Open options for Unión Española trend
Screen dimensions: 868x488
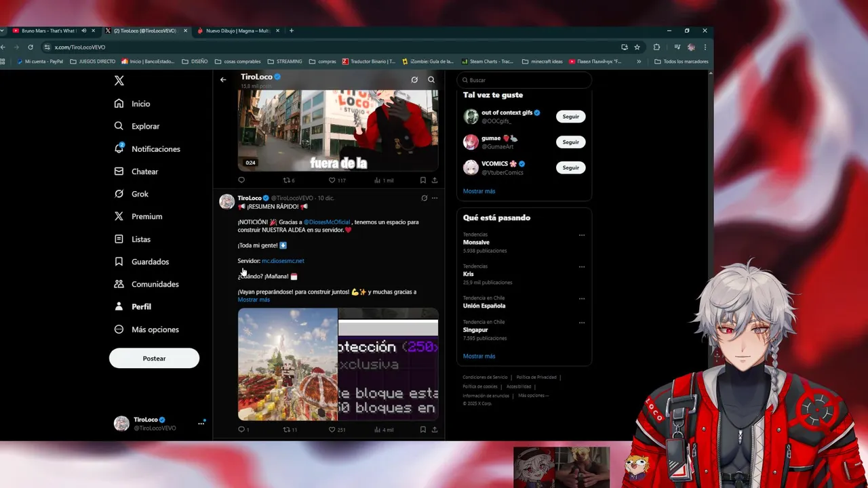click(582, 299)
